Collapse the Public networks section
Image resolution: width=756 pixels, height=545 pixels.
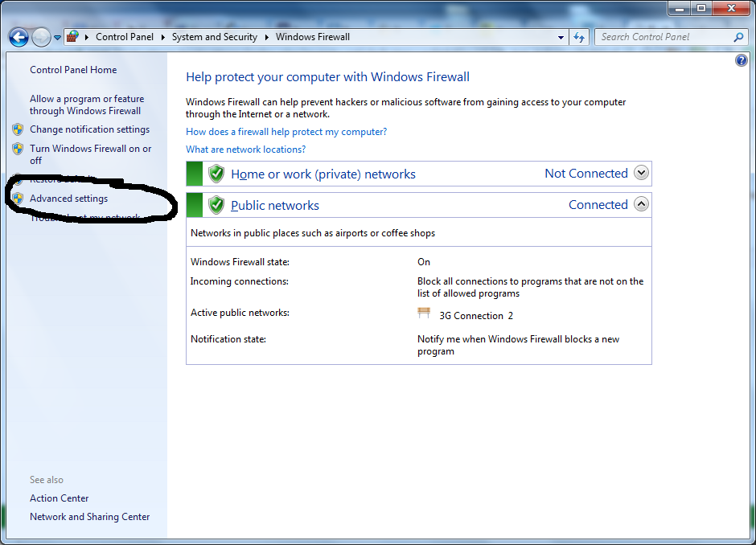(641, 204)
